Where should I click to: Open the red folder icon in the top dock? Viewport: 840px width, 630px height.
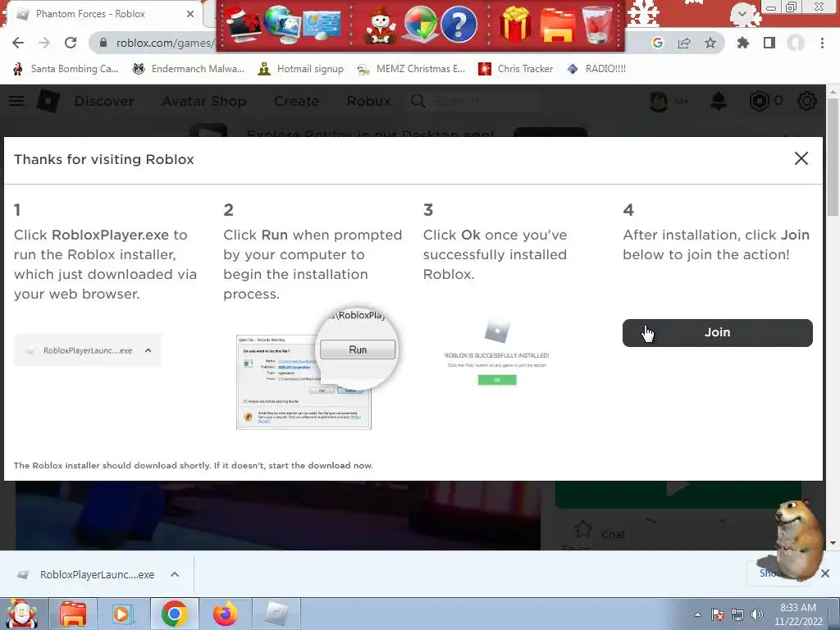point(557,25)
